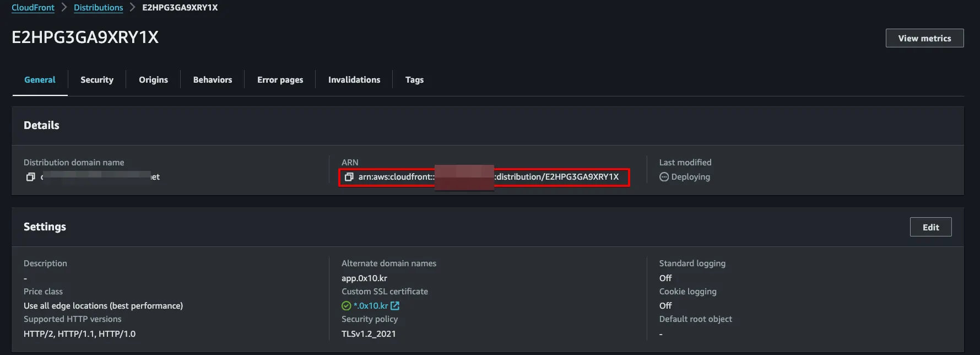Click the E2HPG3GA9XRY1X breadcrumb text
The image size is (980, 355).
coord(180,8)
